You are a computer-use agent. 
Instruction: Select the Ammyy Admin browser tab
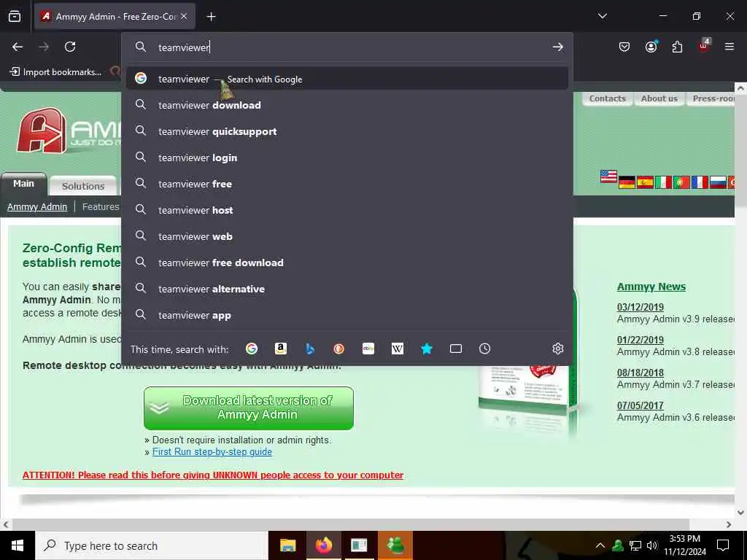click(x=115, y=16)
